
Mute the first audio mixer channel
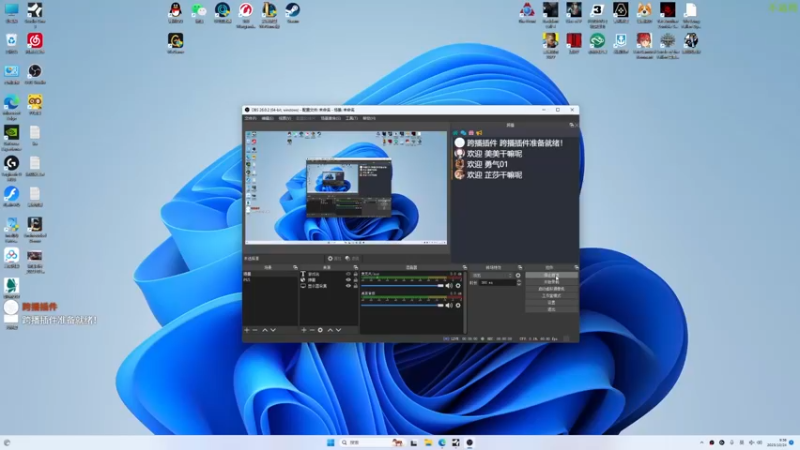coord(449,286)
